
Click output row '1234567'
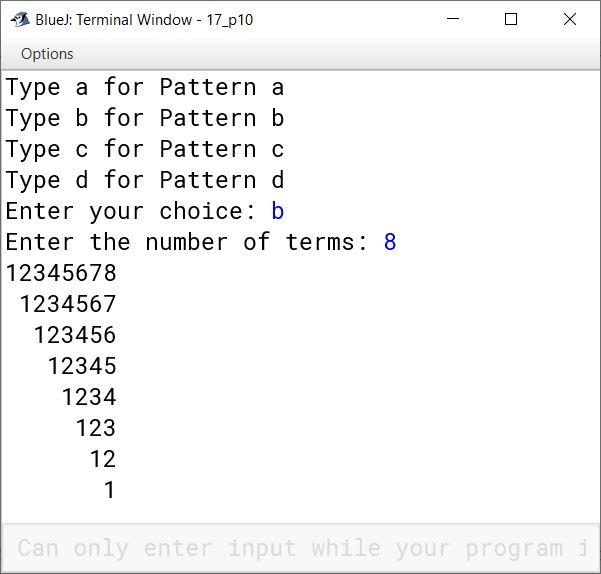pos(68,304)
